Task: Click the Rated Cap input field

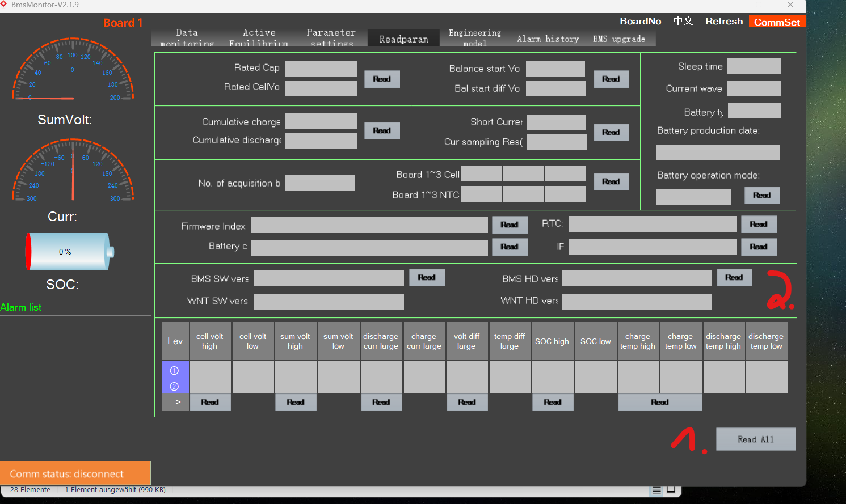Action: tap(321, 69)
